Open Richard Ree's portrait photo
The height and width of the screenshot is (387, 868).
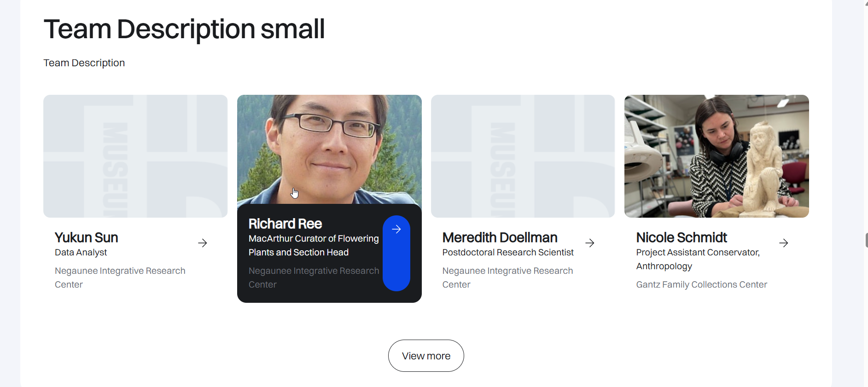(x=329, y=149)
